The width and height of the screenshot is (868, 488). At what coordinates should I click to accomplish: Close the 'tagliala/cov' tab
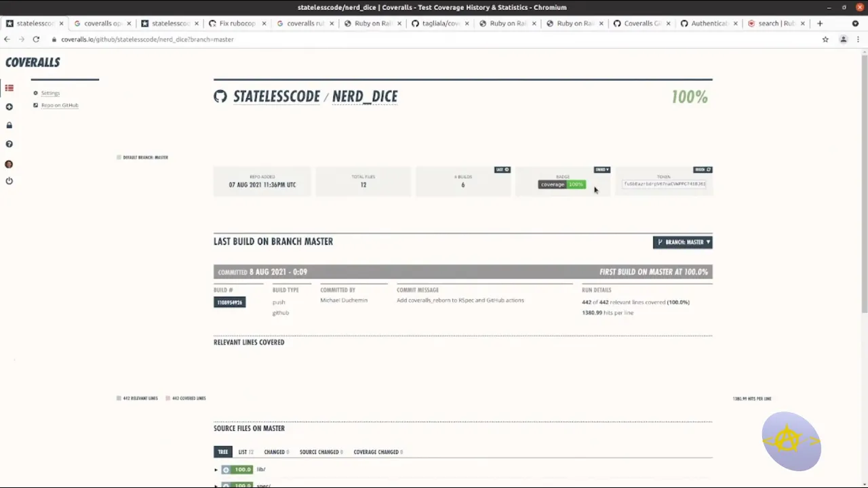pyautogui.click(x=466, y=23)
